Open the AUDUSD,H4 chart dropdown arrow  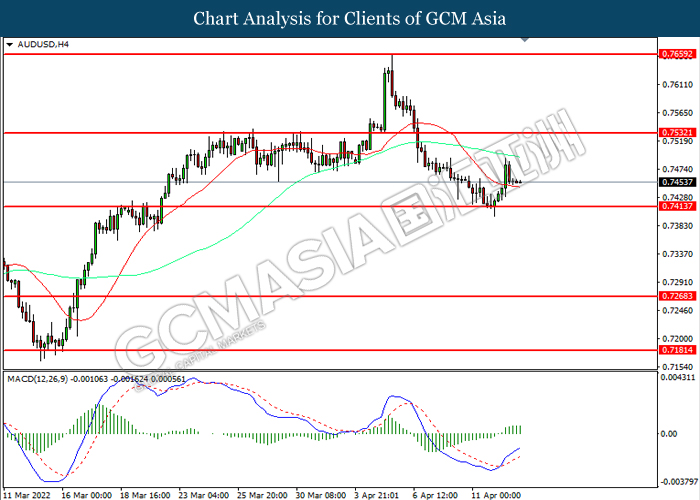(x=10, y=45)
